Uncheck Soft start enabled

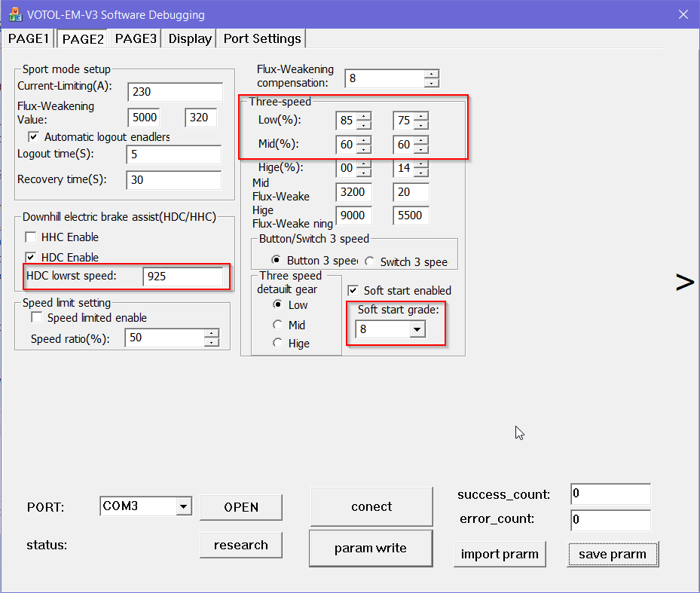353,291
